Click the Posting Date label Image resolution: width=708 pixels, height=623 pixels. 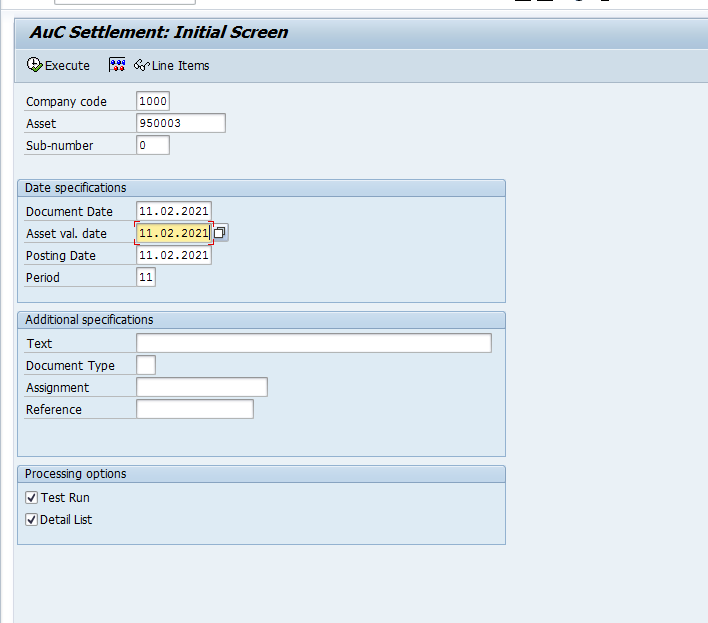pos(61,256)
